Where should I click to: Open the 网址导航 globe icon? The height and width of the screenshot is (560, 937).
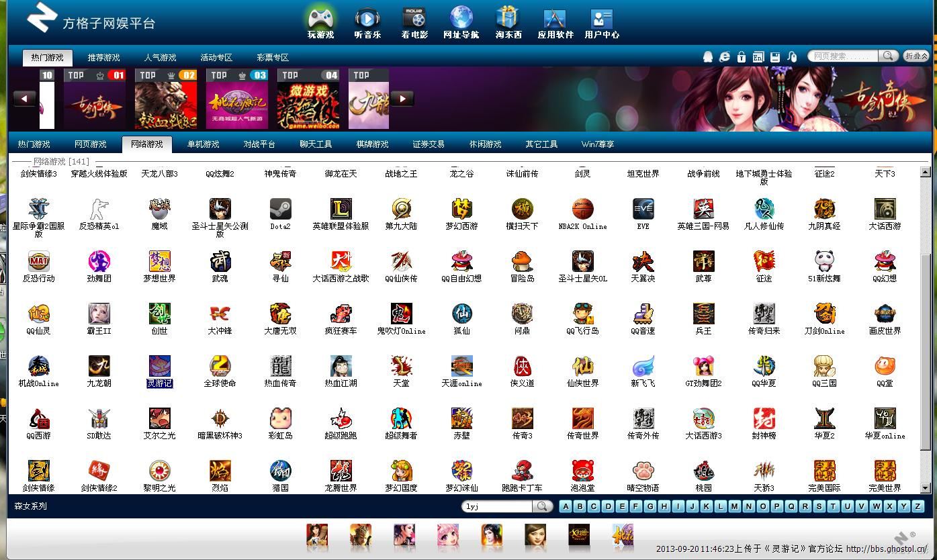point(461,20)
